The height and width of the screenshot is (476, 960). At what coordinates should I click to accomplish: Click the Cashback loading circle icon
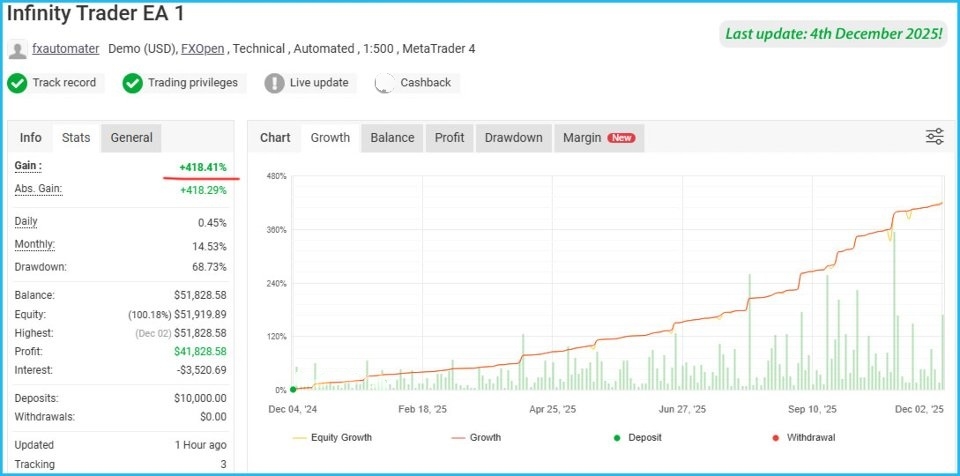click(x=384, y=83)
